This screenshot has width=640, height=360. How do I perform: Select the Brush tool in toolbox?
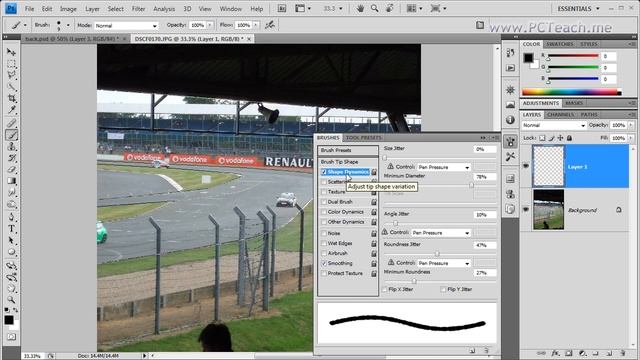11,135
